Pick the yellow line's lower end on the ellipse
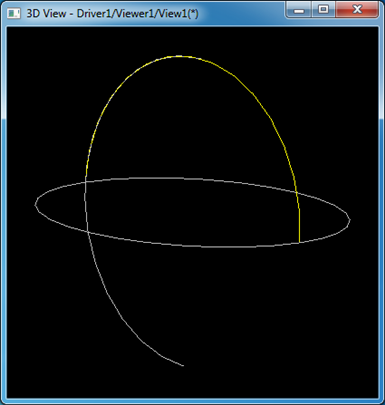The image size is (385, 405). (x=300, y=242)
